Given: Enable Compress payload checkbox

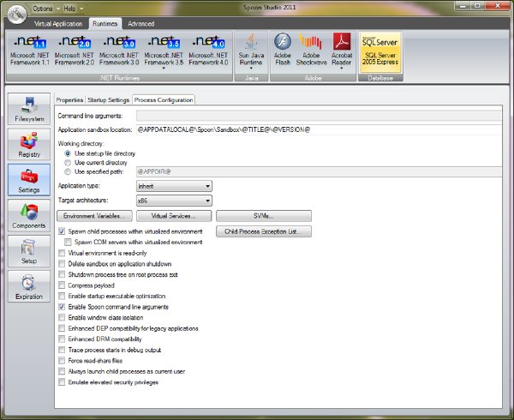Looking at the screenshot, I should (x=62, y=285).
